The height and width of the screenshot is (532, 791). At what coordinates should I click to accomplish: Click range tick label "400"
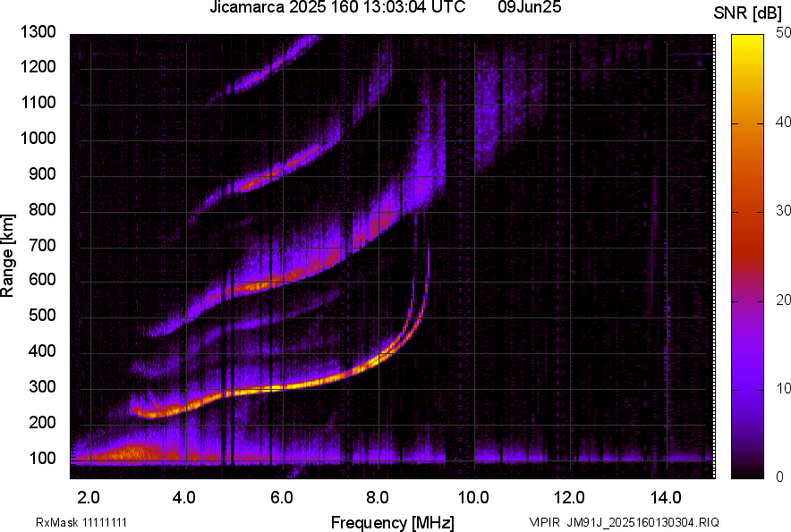pos(42,351)
